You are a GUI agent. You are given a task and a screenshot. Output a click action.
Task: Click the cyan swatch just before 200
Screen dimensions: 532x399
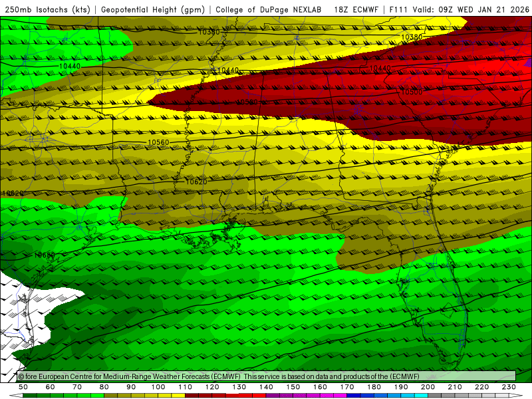pyautogui.click(x=422, y=396)
